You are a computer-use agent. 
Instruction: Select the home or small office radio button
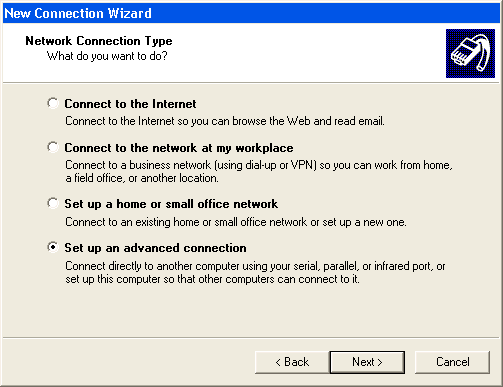tap(53, 203)
